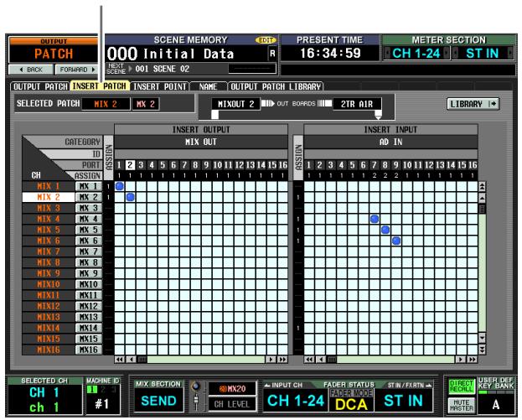522x420 pixels.
Task: Open the INSERT POINT tab
Action: tap(160, 86)
